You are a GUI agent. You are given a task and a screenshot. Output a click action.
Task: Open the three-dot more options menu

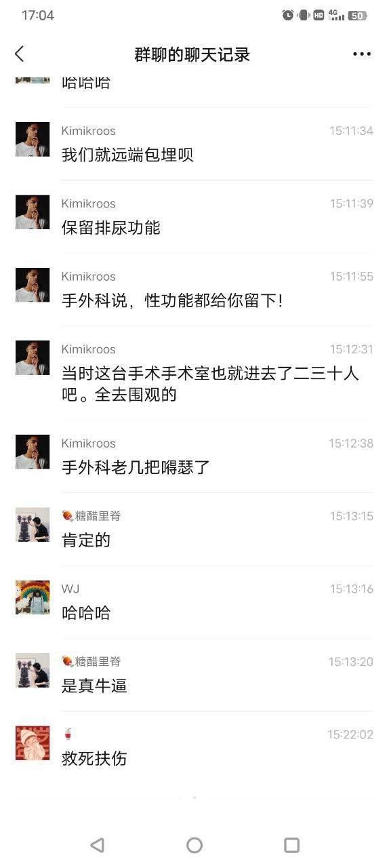(362, 54)
